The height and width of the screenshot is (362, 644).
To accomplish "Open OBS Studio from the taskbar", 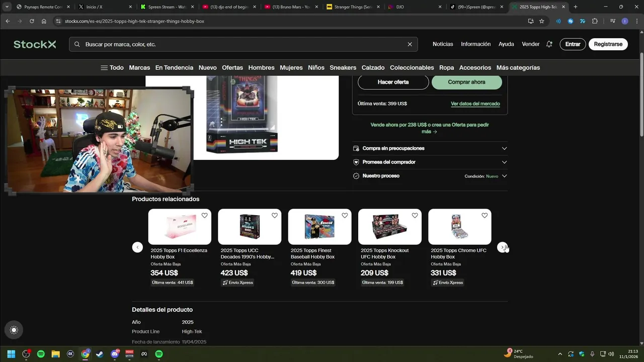I will [x=26, y=354].
